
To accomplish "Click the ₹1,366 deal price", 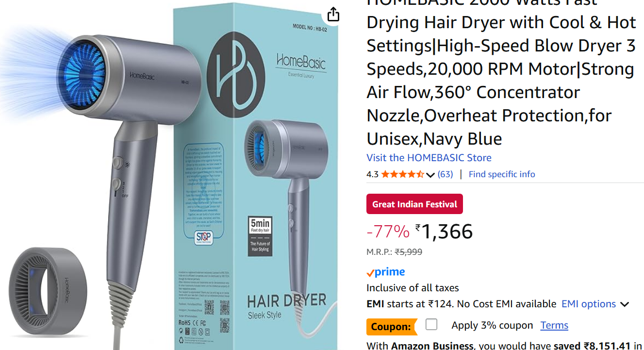I will pyautogui.click(x=444, y=232).
